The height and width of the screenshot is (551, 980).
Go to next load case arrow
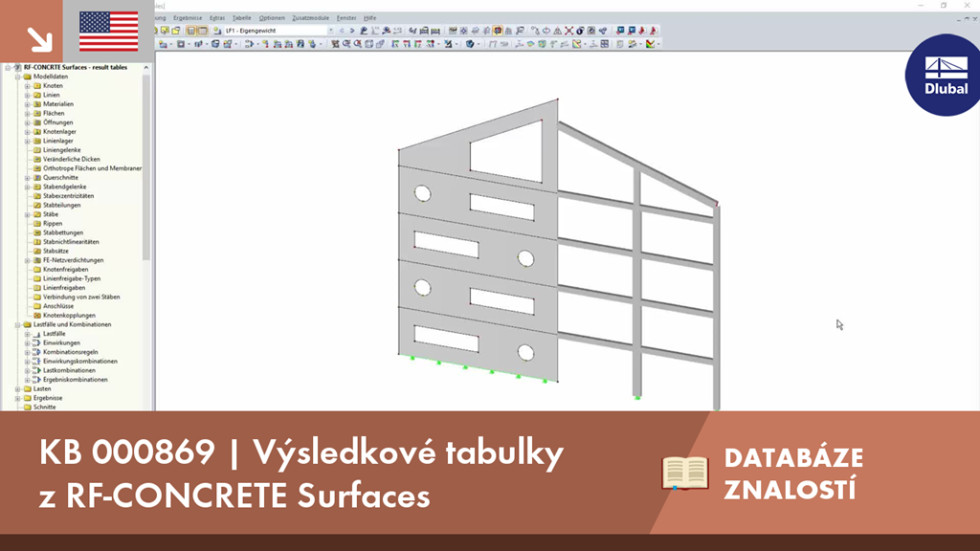[x=352, y=31]
